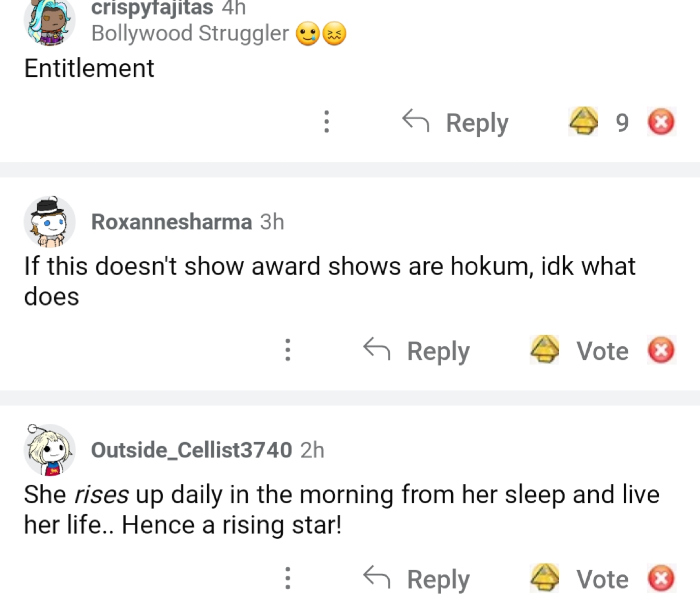View Outside_Cellist3740's avatar image

pos(49,450)
